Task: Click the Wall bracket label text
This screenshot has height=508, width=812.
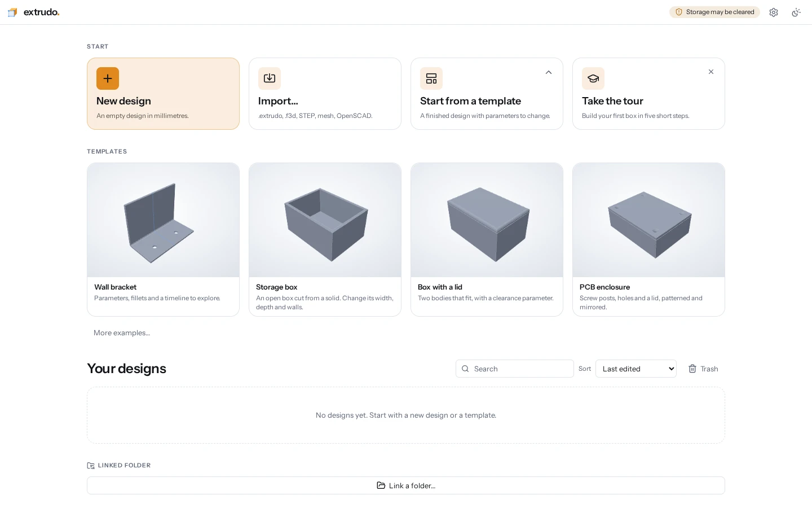Action: [x=115, y=287]
